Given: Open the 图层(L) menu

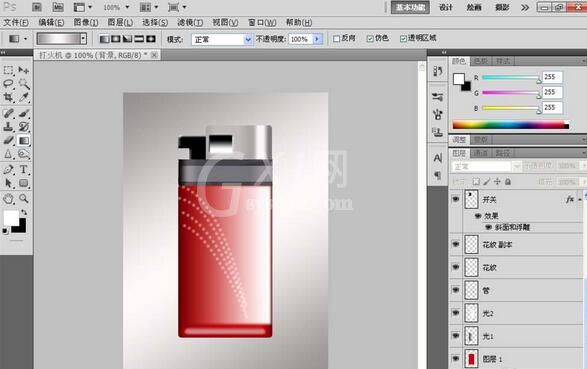Looking at the screenshot, I should coord(120,22).
